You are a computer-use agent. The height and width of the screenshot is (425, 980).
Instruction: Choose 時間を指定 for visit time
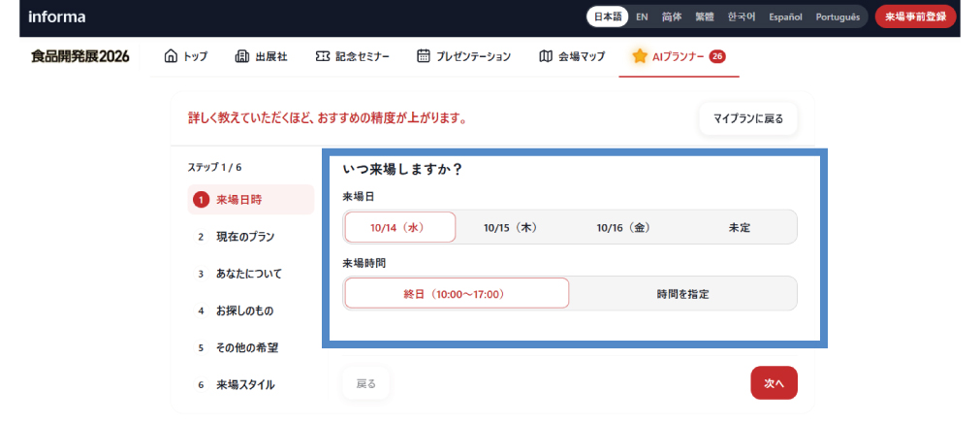[x=682, y=294]
